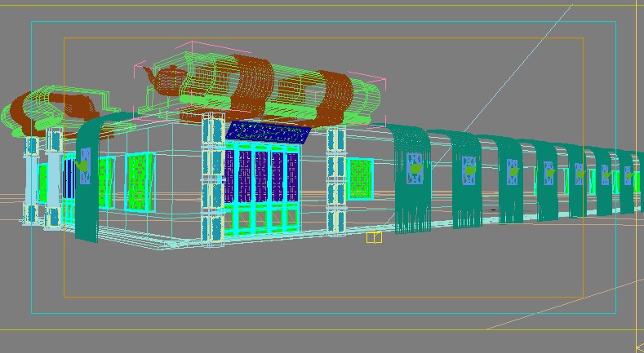Select the teal arch nearest the building on the right
This screenshot has height=353, width=644.
[412, 179]
